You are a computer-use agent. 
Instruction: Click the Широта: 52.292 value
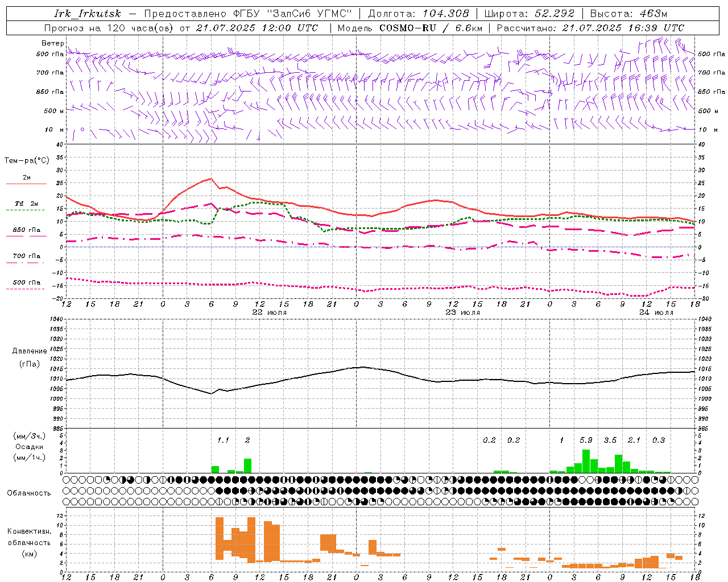coord(530,14)
